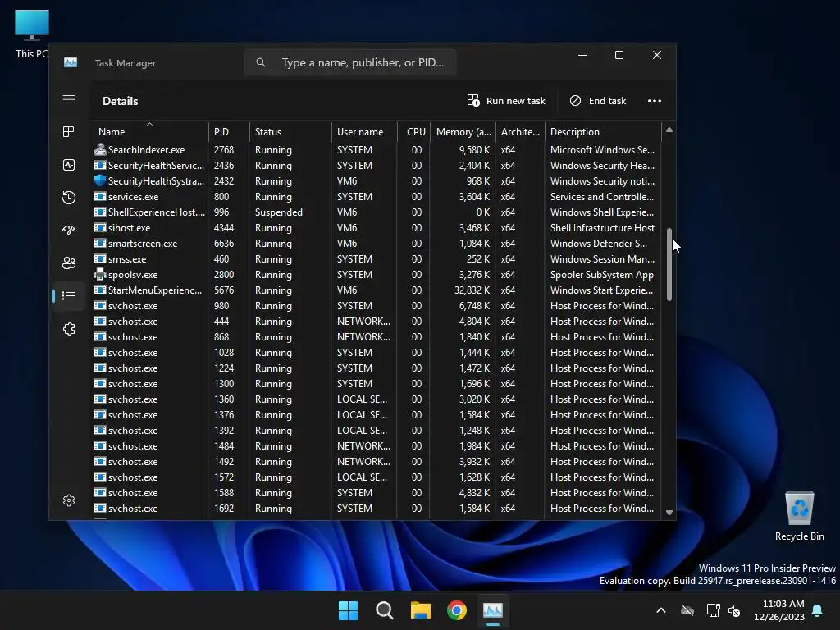This screenshot has height=630, width=840.
Task: Click Spooler SubSystem App description
Action: click(601, 274)
